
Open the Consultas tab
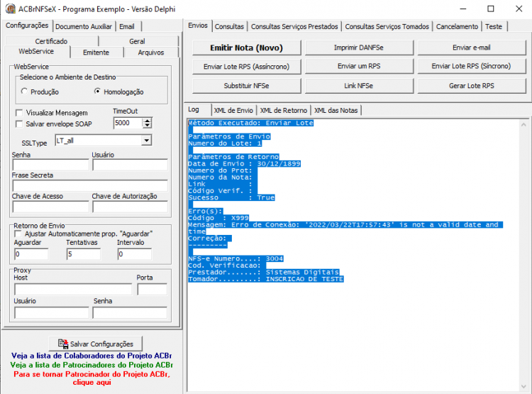pos(229,26)
